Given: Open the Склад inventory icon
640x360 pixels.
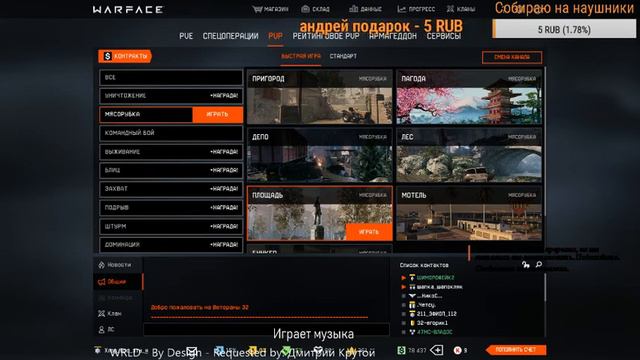Looking at the screenshot, I should click(x=305, y=9).
